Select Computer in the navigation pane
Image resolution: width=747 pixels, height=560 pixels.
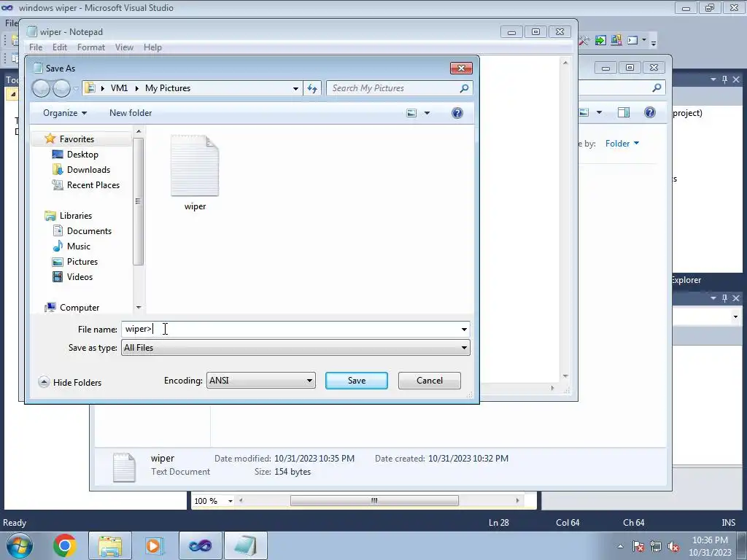[x=79, y=308]
